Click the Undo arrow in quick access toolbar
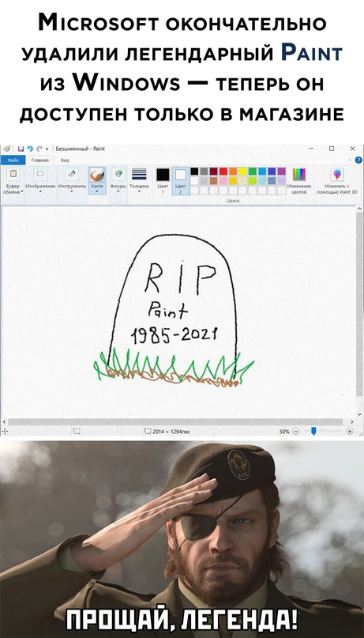The image size is (364, 638). coord(30,149)
